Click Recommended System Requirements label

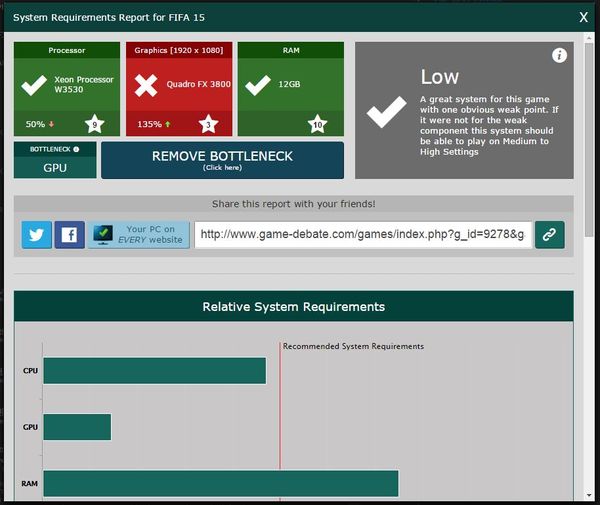coord(353,346)
